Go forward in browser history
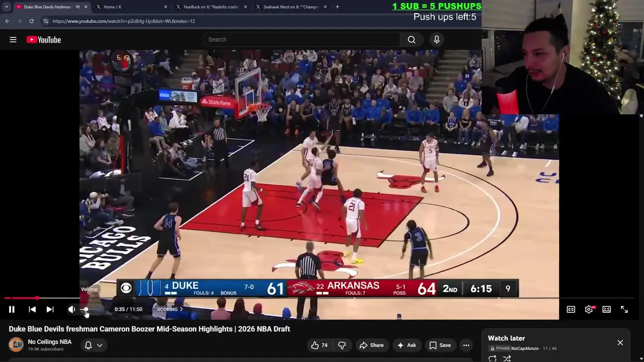This screenshot has width=644, height=362. (19, 21)
